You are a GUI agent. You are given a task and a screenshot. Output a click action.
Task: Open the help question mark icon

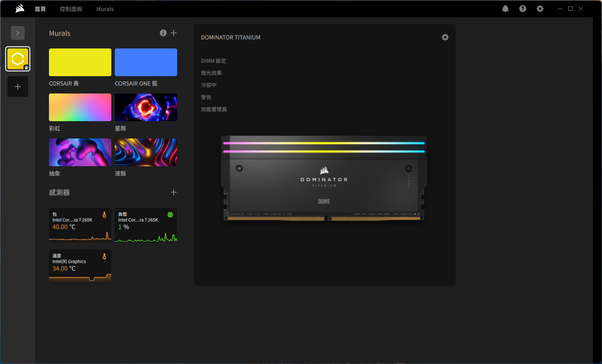[x=523, y=9]
